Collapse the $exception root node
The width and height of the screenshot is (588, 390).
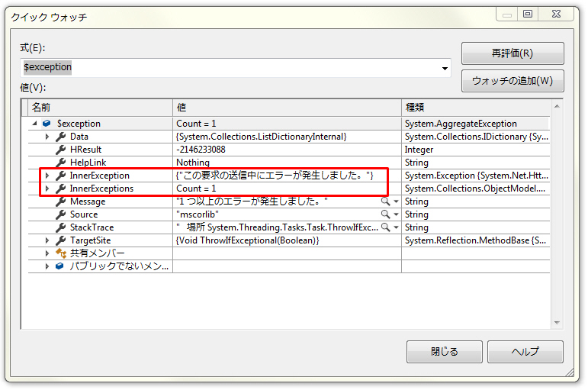(34, 124)
